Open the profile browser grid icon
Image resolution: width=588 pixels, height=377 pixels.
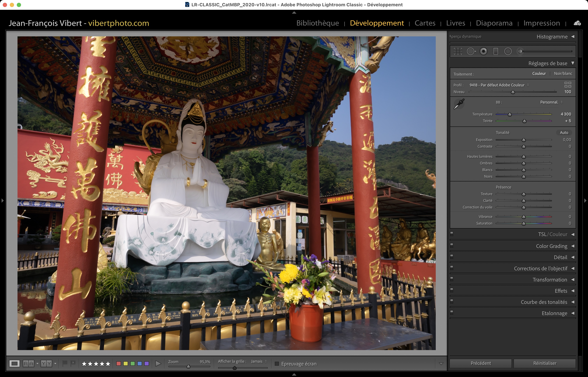tap(568, 85)
